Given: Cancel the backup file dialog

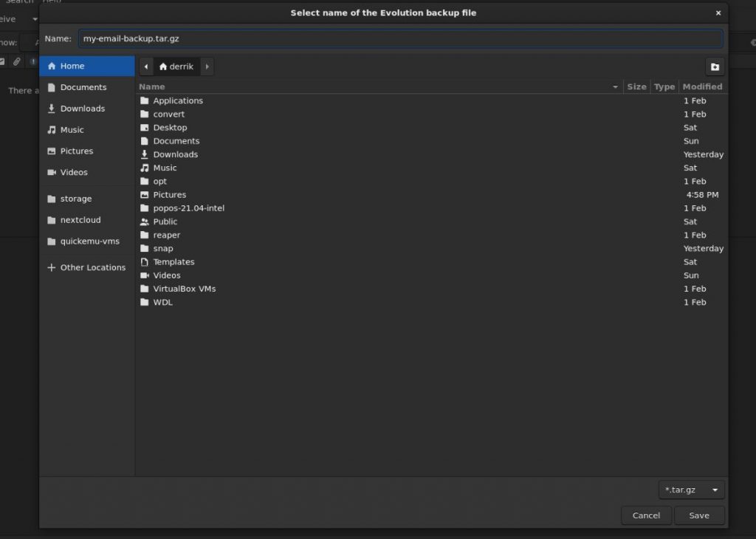Looking at the screenshot, I should 646,515.
